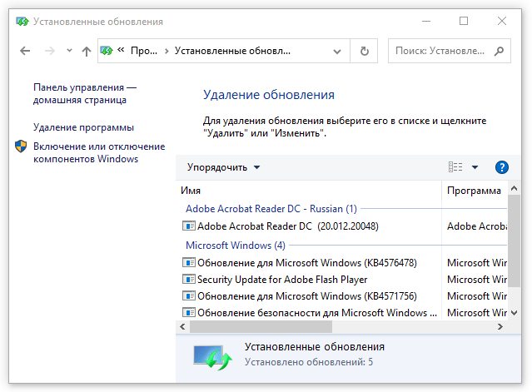The height and width of the screenshot is (392, 532).
Task: Select the 'Про...' breadcrumb segment
Action: click(144, 51)
